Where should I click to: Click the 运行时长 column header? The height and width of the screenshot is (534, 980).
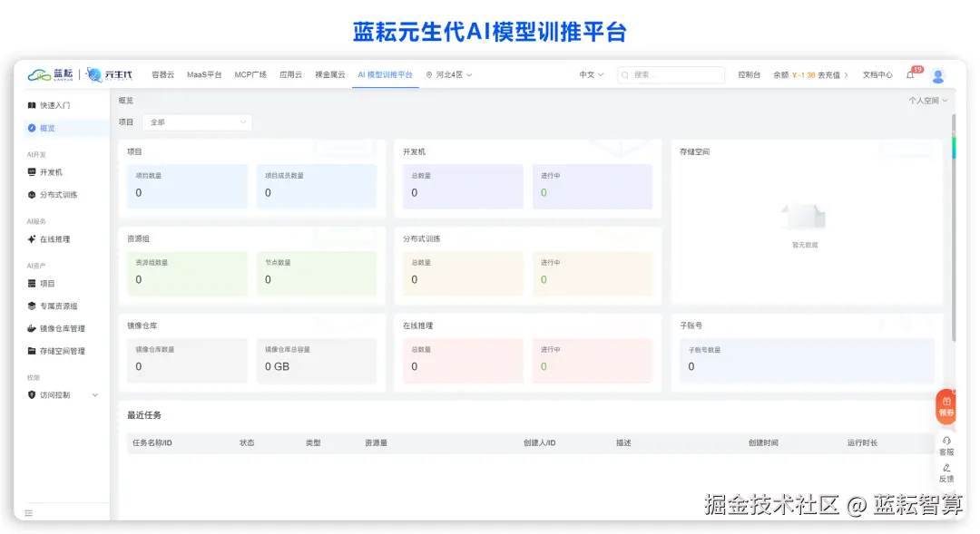[863, 442]
